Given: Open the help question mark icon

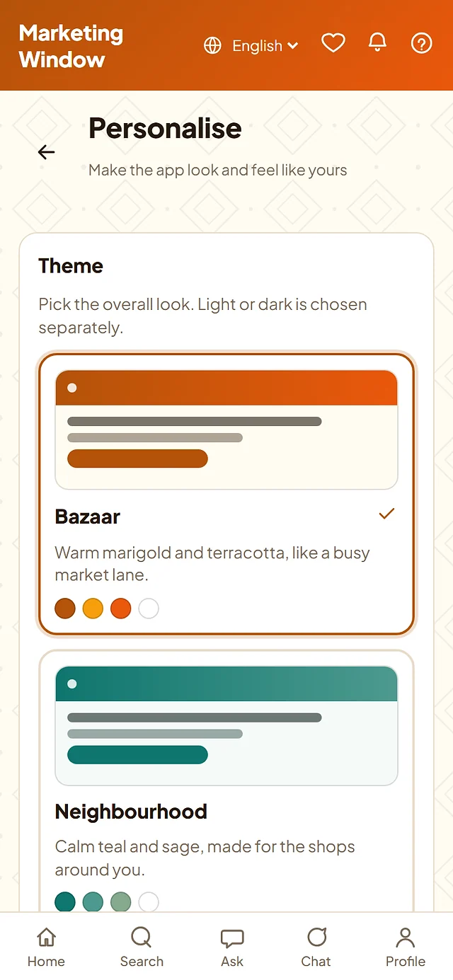Looking at the screenshot, I should pos(422,44).
